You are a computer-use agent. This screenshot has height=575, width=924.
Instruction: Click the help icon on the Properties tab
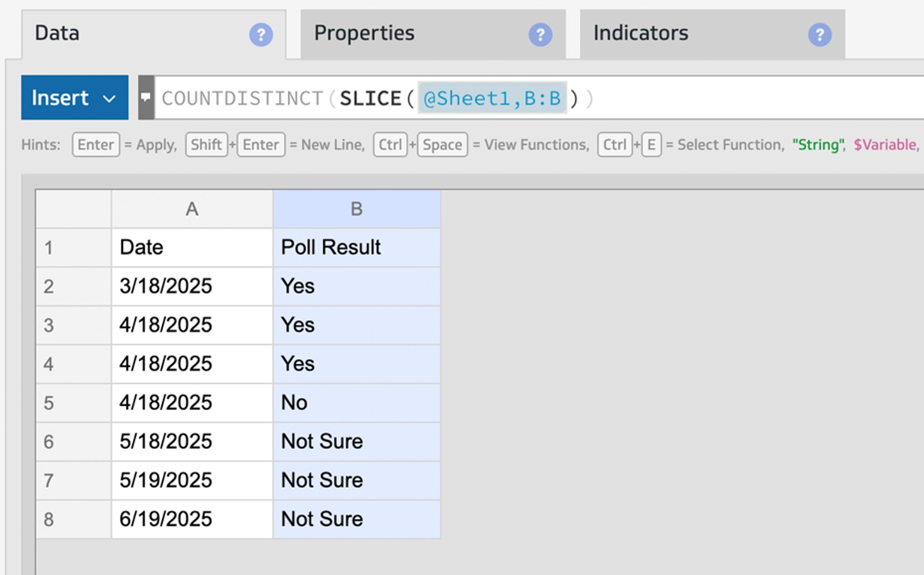point(540,35)
